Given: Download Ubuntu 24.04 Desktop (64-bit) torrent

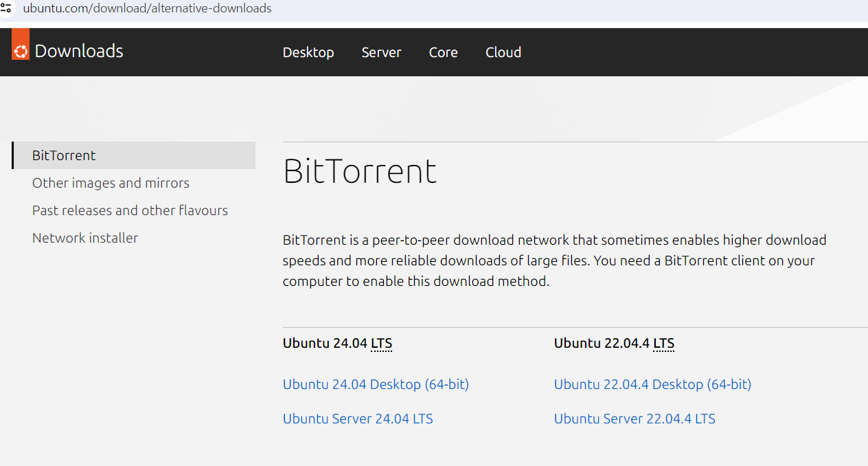Looking at the screenshot, I should (x=376, y=384).
